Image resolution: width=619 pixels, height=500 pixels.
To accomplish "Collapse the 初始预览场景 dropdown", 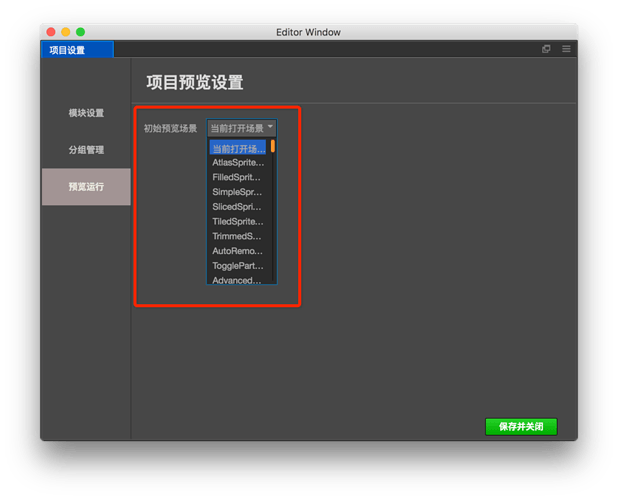I will point(242,128).
